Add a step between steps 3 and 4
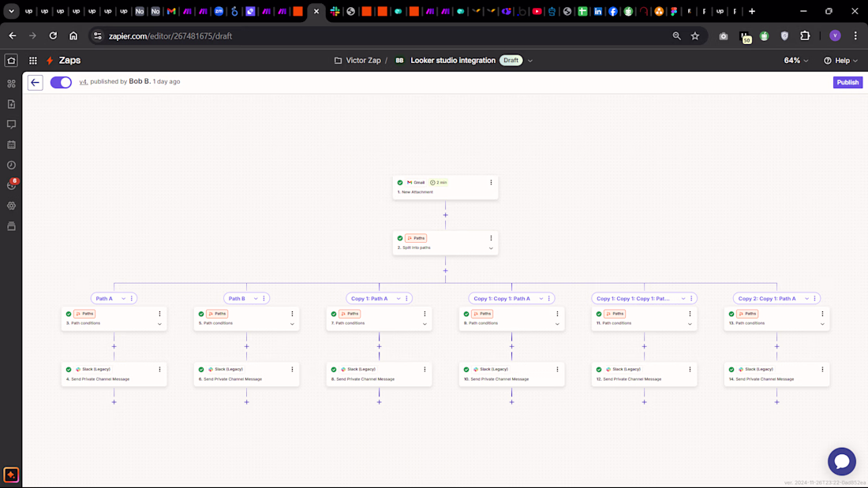The width and height of the screenshot is (868, 488). click(x=114, y=346)
